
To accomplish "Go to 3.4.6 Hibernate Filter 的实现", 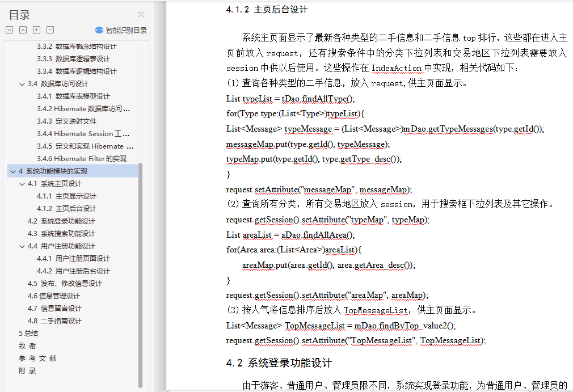I will click(82, 158).
